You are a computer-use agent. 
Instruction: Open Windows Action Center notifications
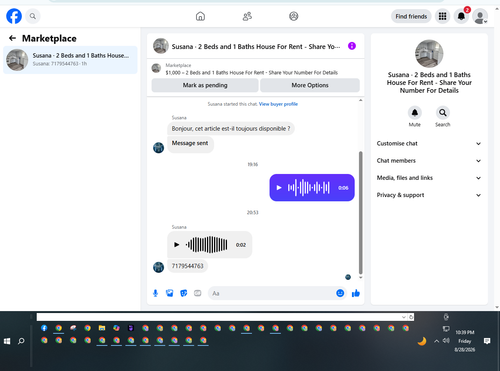487,341
